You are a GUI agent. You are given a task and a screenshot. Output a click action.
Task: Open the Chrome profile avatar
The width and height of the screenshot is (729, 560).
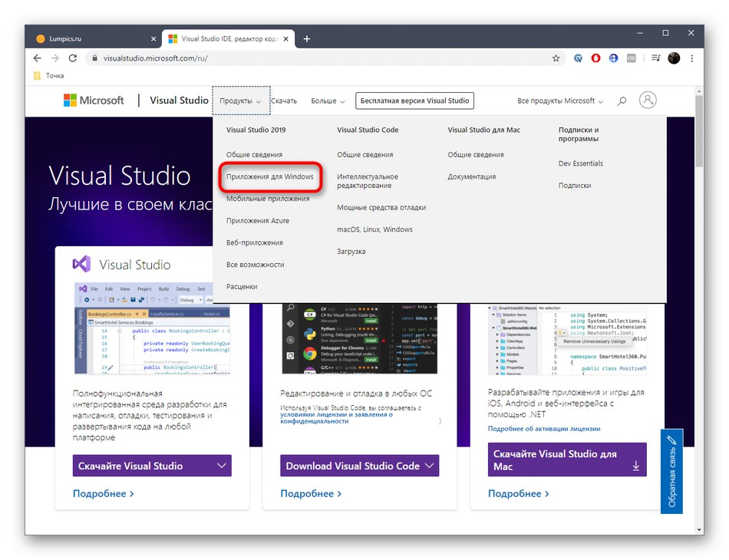[x=674, y=58]
